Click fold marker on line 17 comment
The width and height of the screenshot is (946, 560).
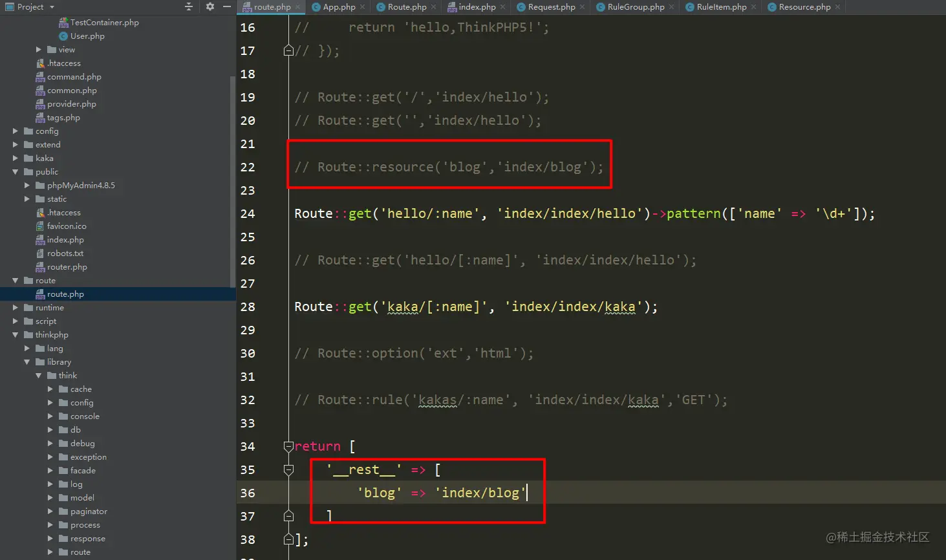(288, 50)
